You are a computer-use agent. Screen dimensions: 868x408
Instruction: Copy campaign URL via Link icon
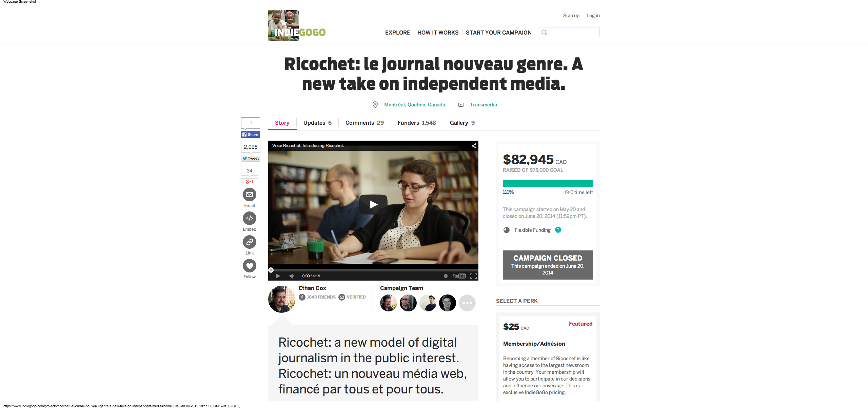pos(250,242)
